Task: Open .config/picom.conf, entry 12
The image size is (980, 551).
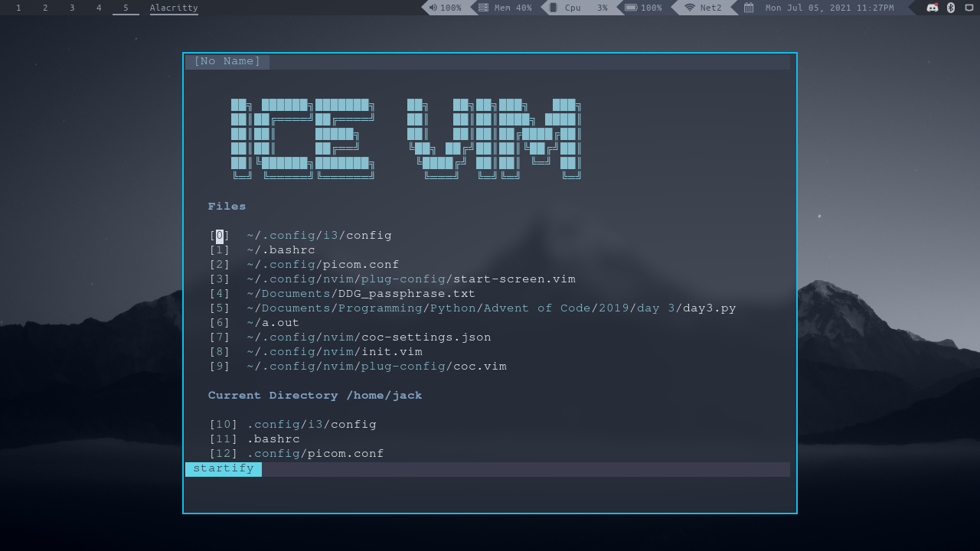Action: 315,454
